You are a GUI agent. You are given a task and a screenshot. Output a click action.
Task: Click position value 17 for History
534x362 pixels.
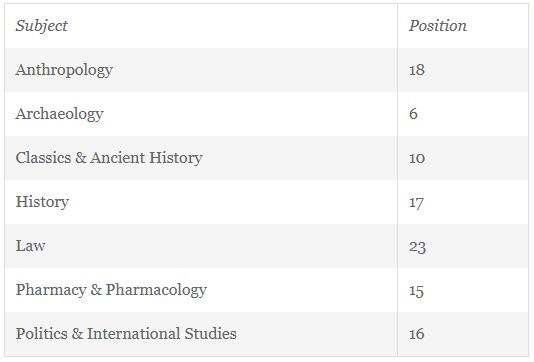pyautogui.click(x=416, y=203)
